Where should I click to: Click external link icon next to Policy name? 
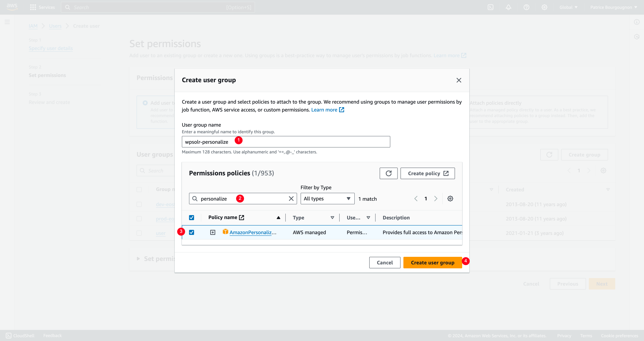click(x=241, y=217)
